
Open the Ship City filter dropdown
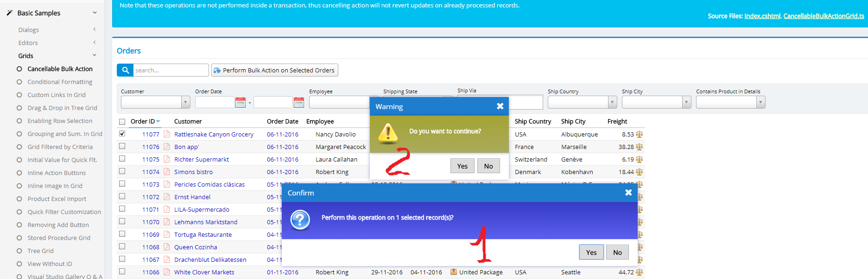[x=687, y=102]
